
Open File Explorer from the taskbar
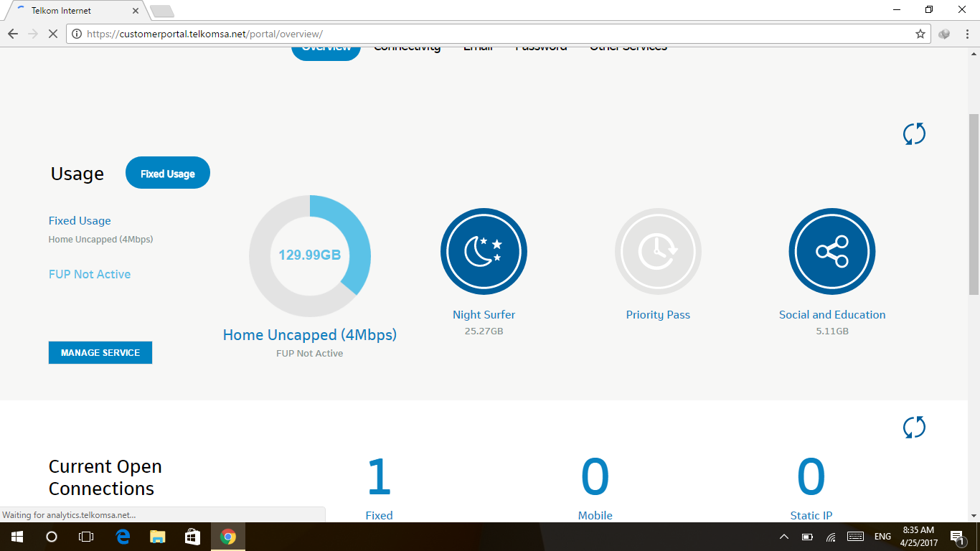(x=157, y=537)
